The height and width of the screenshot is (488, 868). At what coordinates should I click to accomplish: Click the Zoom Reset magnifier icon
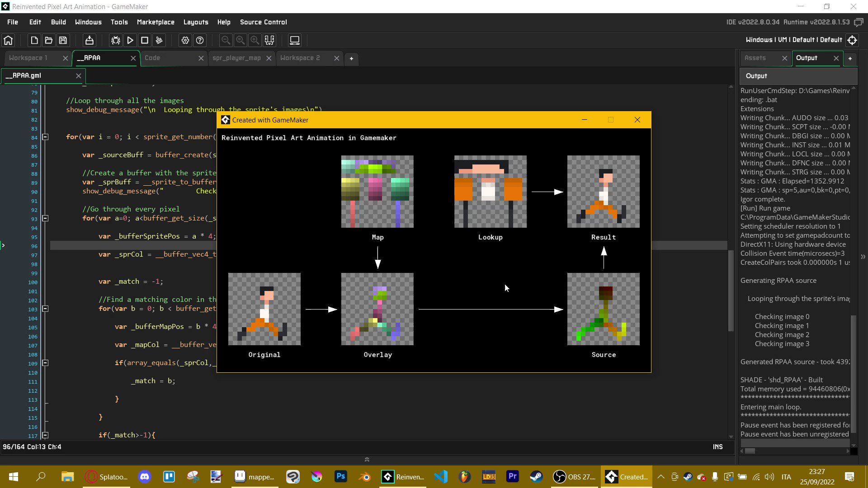pos(241,40)
